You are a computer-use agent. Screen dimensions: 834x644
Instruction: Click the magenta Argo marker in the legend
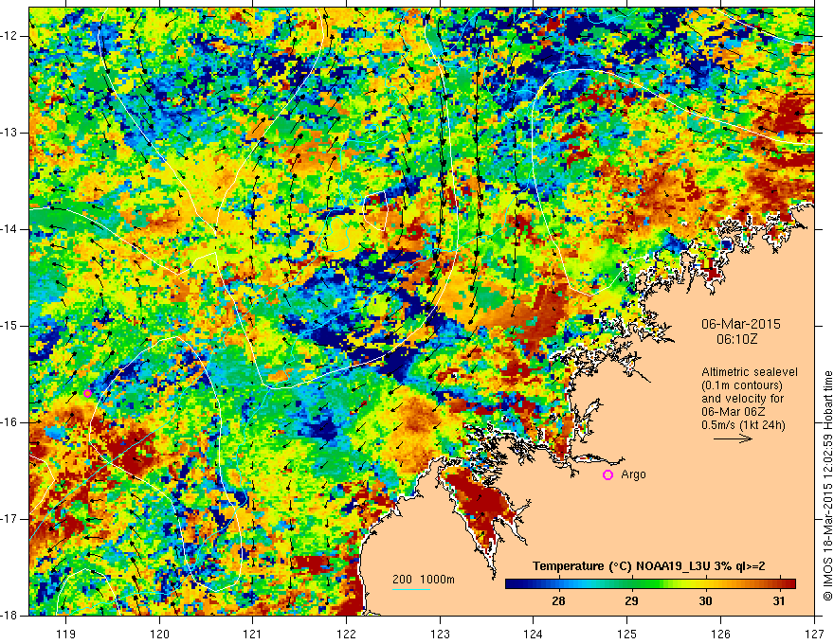coord(607,474)
